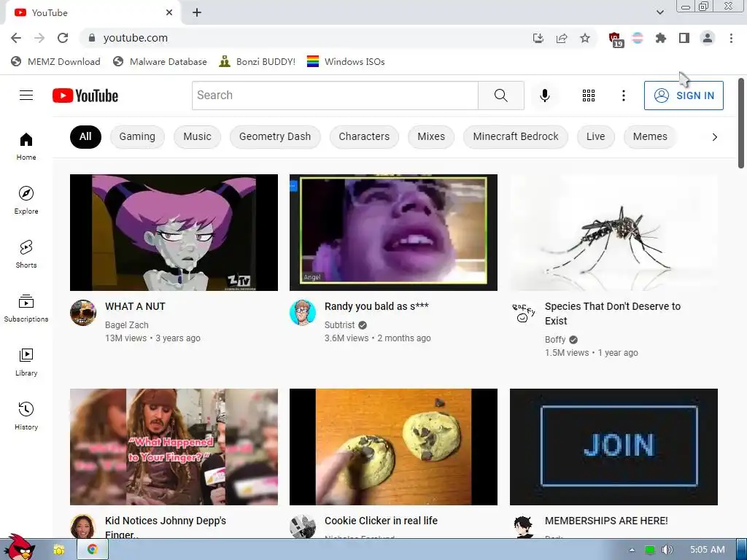Select the Minecraft Bedrock chip
This screenshot has height=560, width=747.
click(x=516, y=136)
